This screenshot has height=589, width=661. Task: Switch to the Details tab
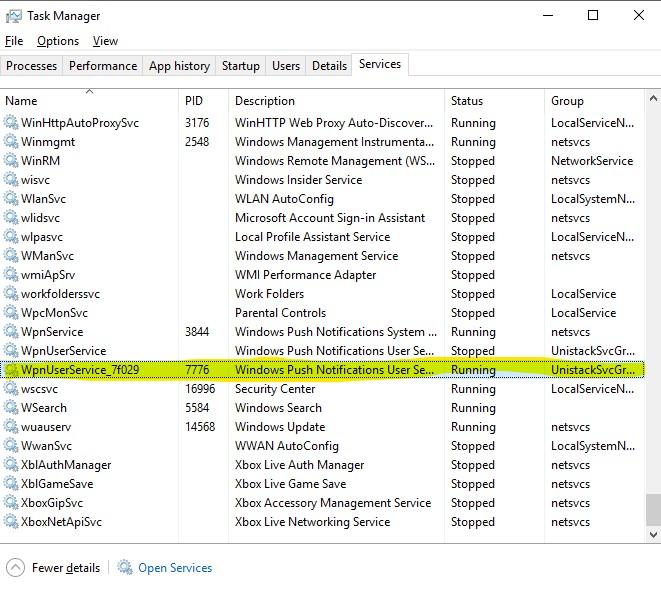[x=329, y=66]
